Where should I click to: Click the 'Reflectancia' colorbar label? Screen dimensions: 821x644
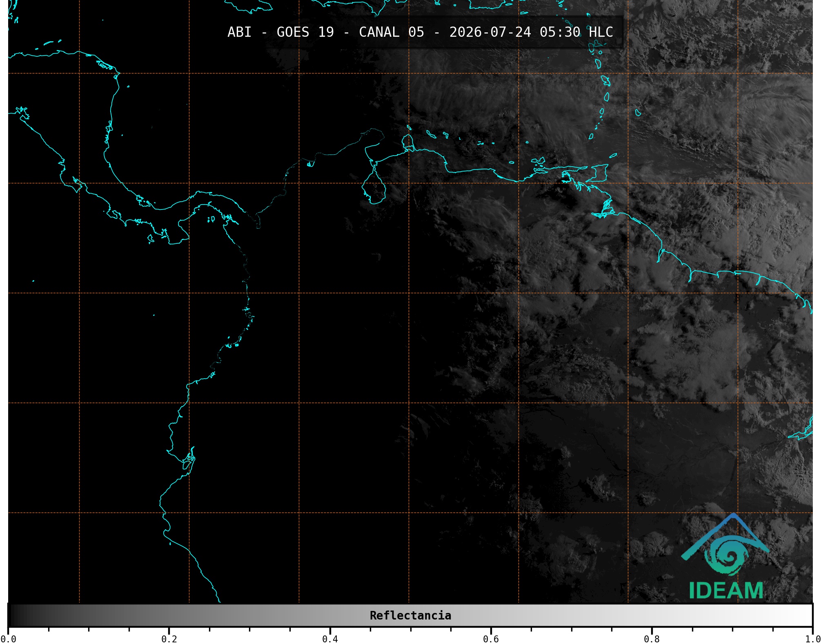pos(410,615)
